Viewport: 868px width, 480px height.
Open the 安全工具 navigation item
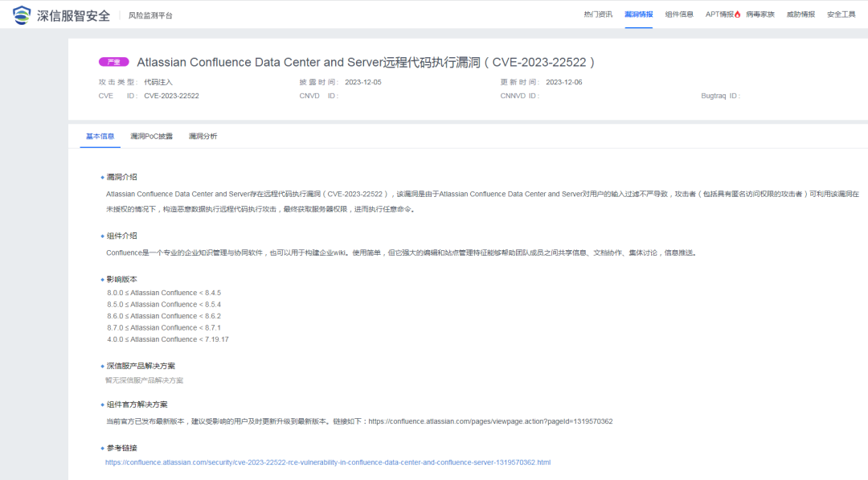click(x=841, y=14)
